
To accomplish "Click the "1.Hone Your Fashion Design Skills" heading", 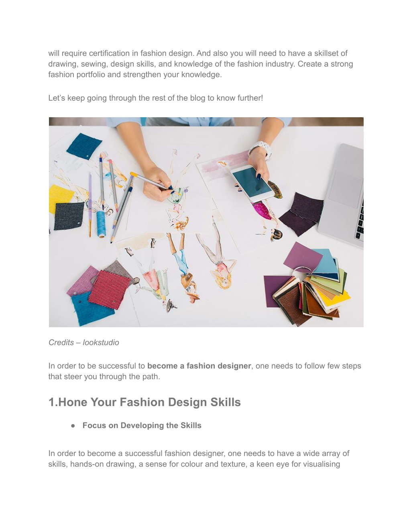I will 144,402.
